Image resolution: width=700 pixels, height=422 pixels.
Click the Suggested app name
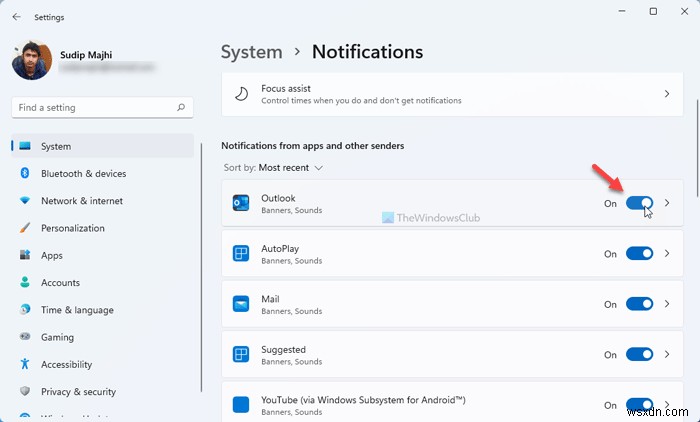[283, 349]
